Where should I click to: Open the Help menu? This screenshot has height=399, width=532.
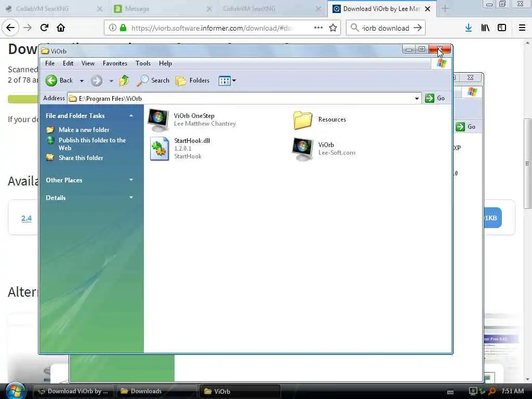click(165, 63)
